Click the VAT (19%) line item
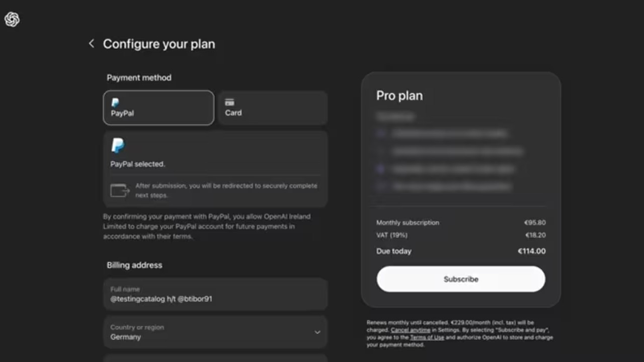Image resolution: width=644 pixels, height=362 pixels. point(392,235)
